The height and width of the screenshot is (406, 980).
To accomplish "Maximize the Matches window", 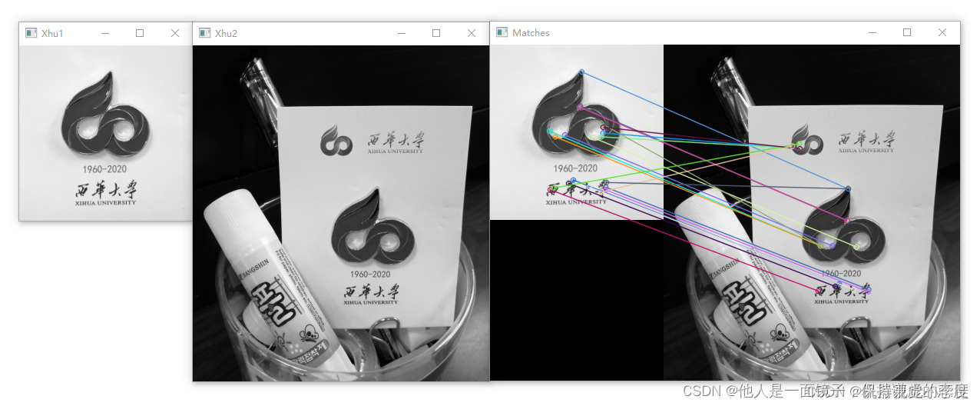I will point(907,32).
